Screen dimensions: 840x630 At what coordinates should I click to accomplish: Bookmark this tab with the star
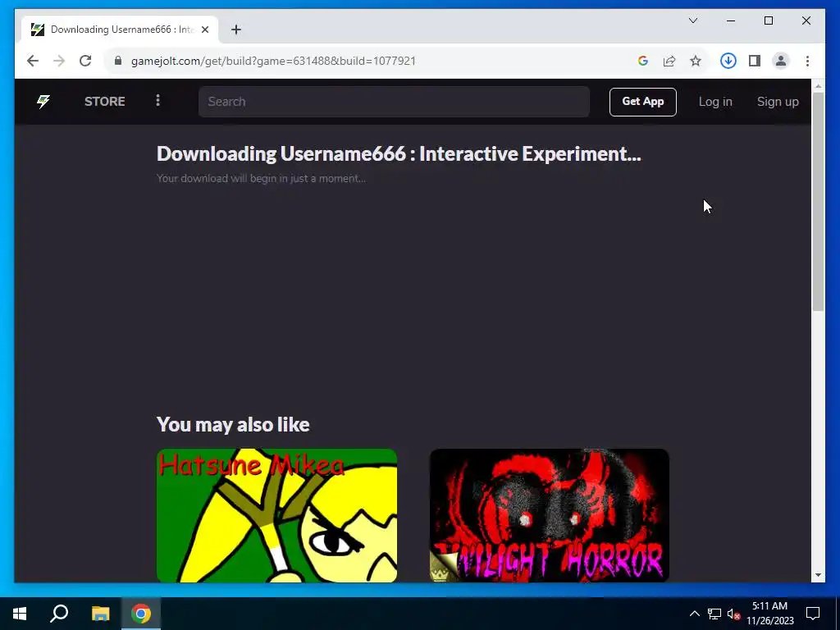pos(696,61)
